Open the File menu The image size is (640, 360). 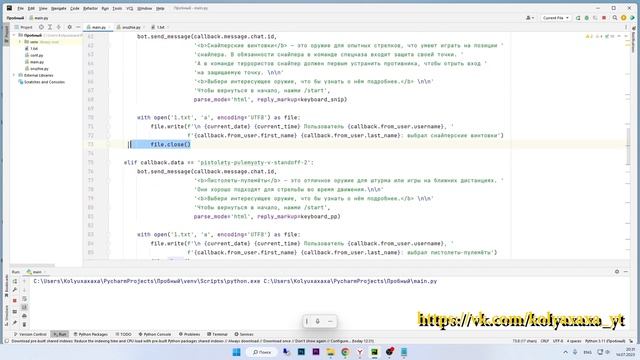click(20, 8)
